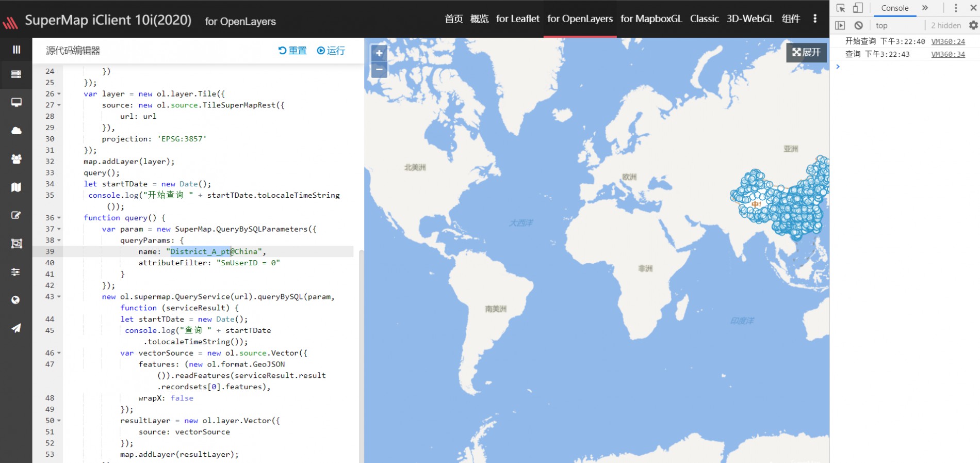Show console sidebar toggle icon
The width and height of the screenshot is (980, 463).
click(x=840, y=25)
